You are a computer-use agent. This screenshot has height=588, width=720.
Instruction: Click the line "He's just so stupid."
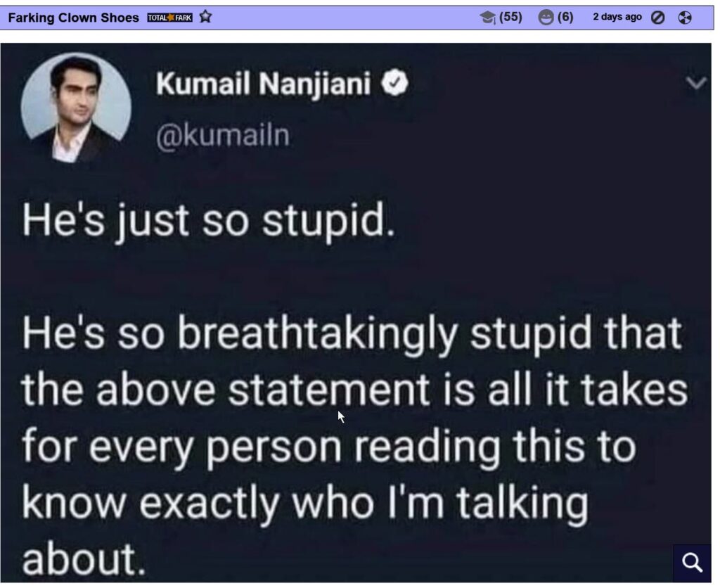pyautogui.click(x=205, y=222)
